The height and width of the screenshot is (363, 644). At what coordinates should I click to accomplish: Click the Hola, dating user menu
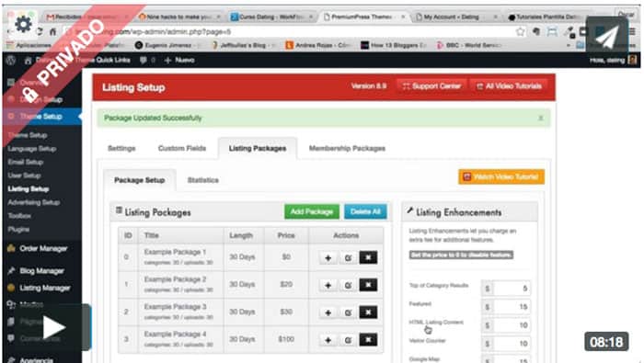pyautogui.click(x=613, y=61)
